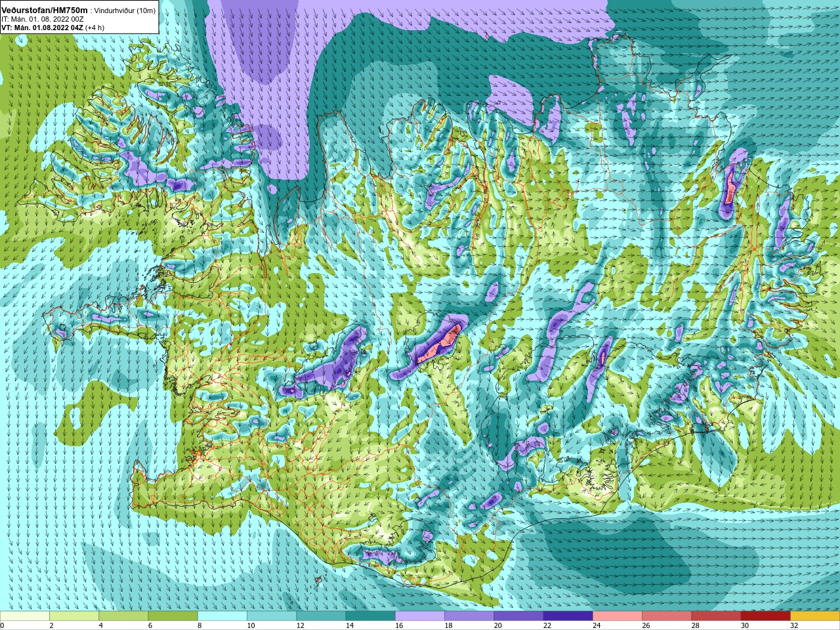Click the legend scale label "6"
This screenshot has height=630, width=840.
pyautogui.click(x=150, y=626)
